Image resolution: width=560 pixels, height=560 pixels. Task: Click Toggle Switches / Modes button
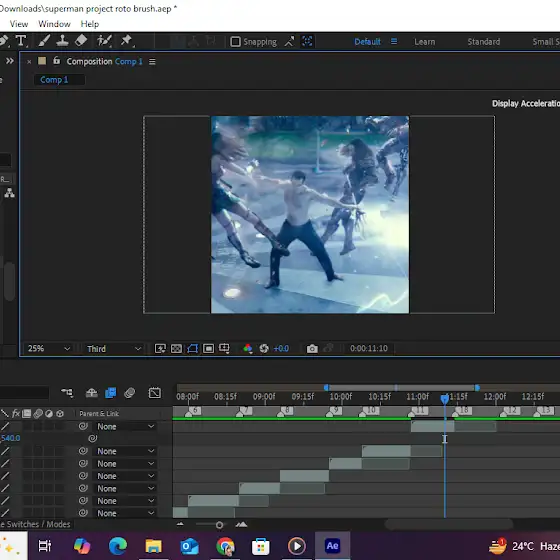(36, 524)
